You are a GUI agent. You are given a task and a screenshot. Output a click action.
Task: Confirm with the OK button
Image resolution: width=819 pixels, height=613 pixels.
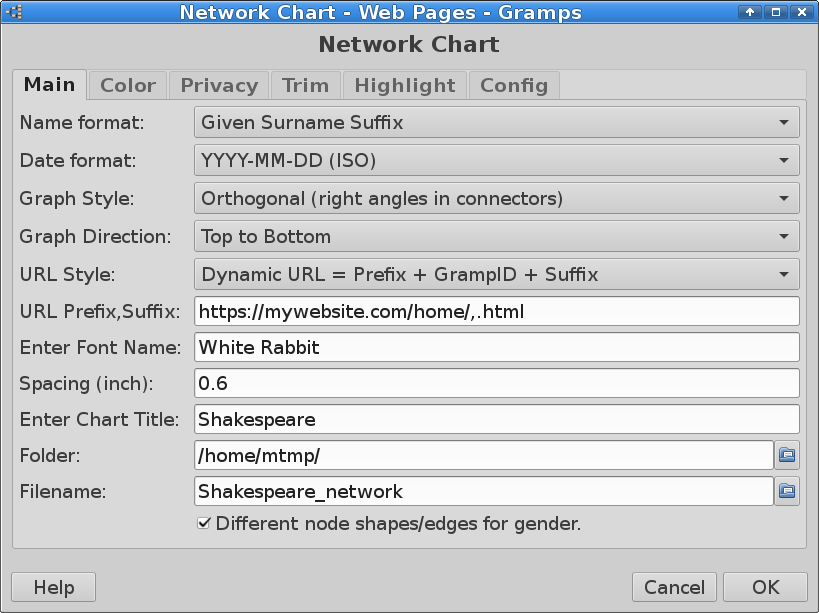point(765,587)
